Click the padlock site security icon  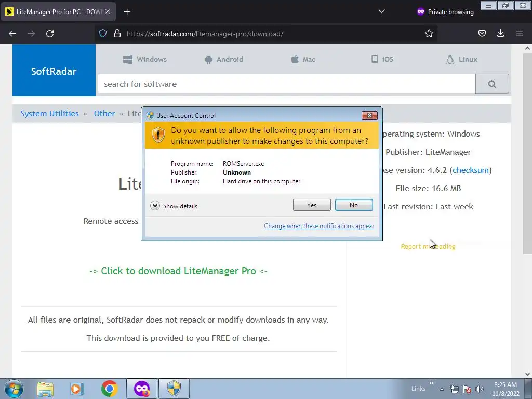click(117, 33)
